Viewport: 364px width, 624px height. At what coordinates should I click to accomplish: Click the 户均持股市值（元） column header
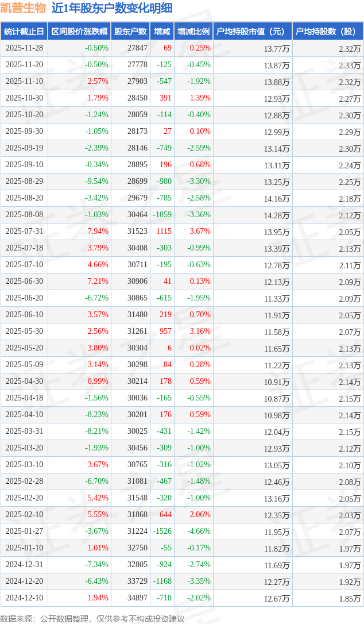[253, 32]
